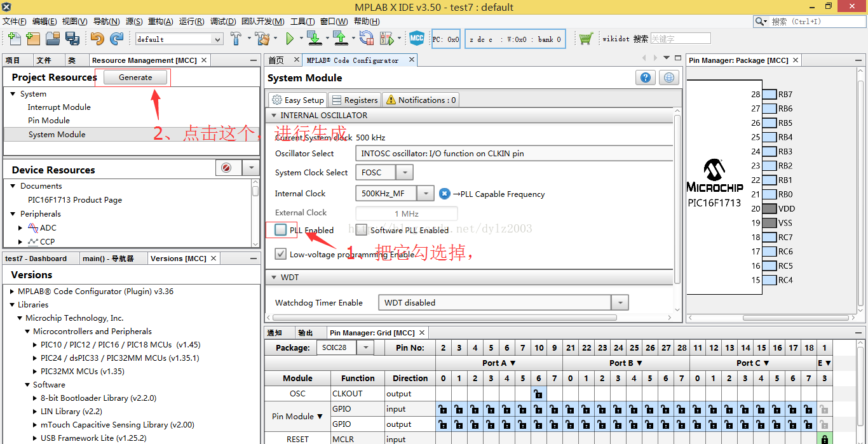This screenshot has height=444, width=868.
Task: Toggle the PLL Enabled checkbox
Action: [x=281, y=230]
